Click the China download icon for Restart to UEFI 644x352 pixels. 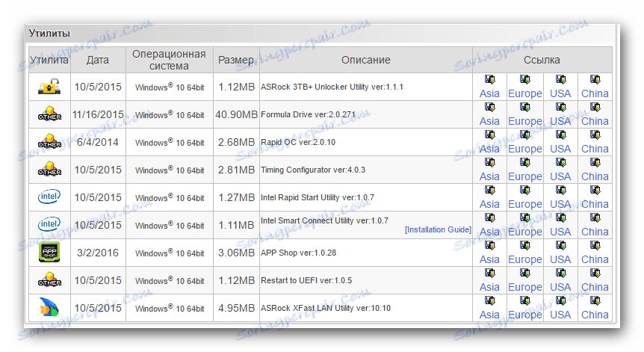pos(595,273)
